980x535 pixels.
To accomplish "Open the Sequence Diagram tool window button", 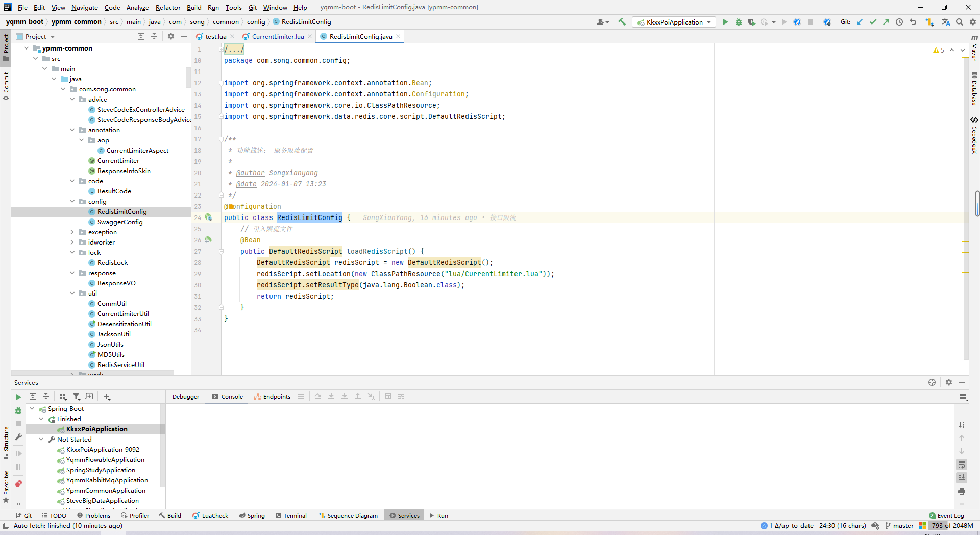I will (x=348, y=516).
